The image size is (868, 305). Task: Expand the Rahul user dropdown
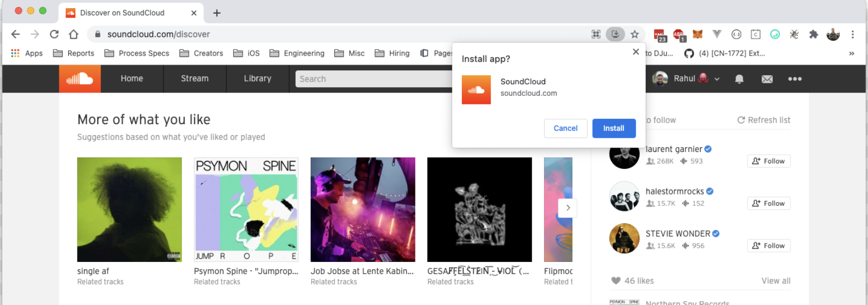click(x=716, y=79)
